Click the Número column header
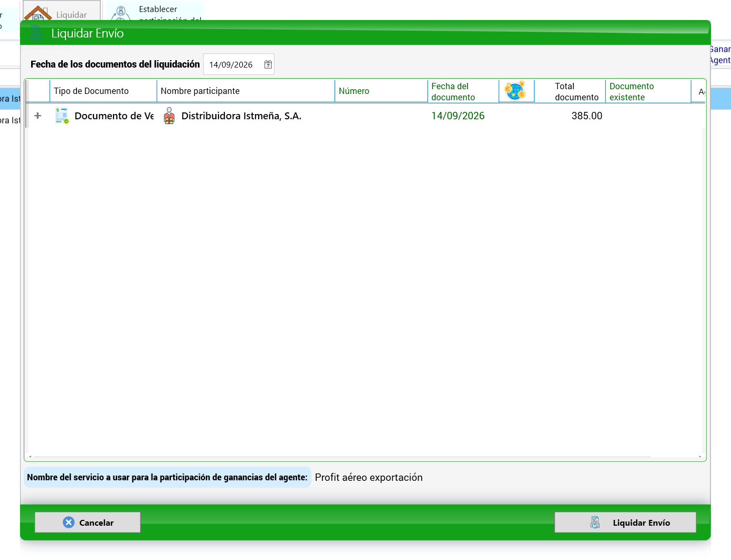The image size is (731, 560). tap(381, 91)
